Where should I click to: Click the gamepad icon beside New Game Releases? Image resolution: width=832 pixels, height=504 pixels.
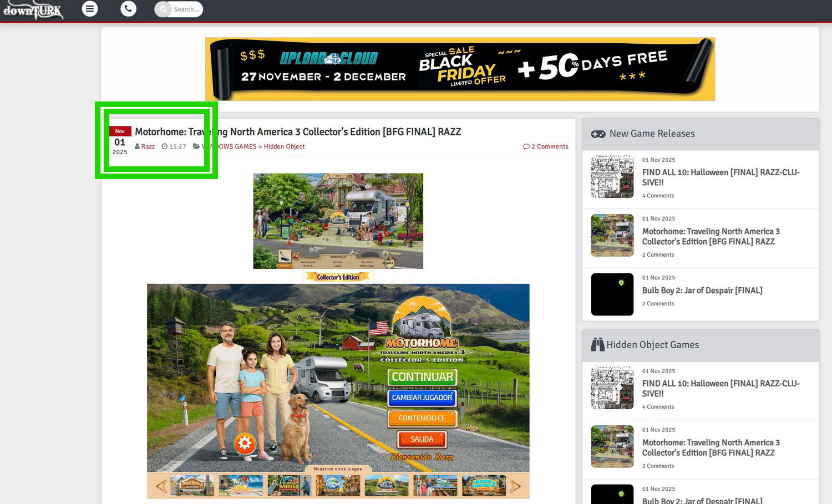click(598, 134)
